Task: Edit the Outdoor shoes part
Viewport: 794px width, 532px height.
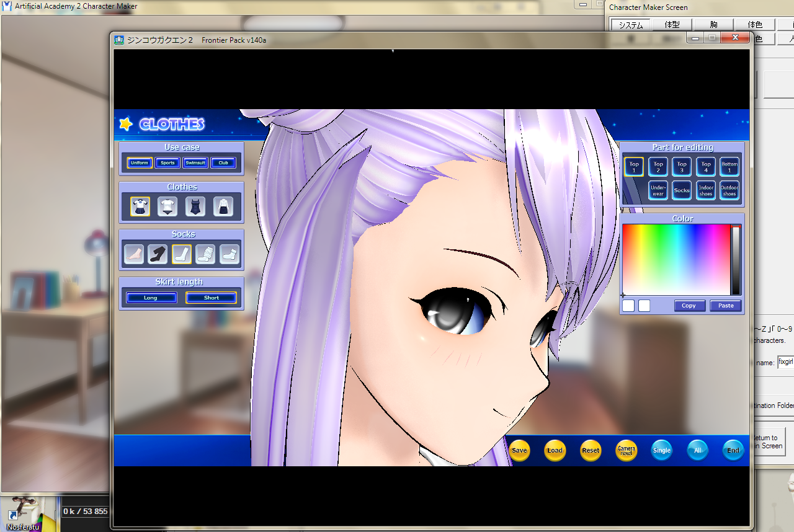Action: point(729,190)
